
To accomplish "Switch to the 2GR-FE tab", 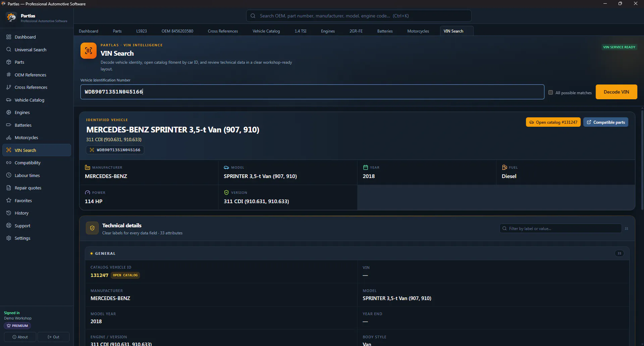I will point(356,31).
